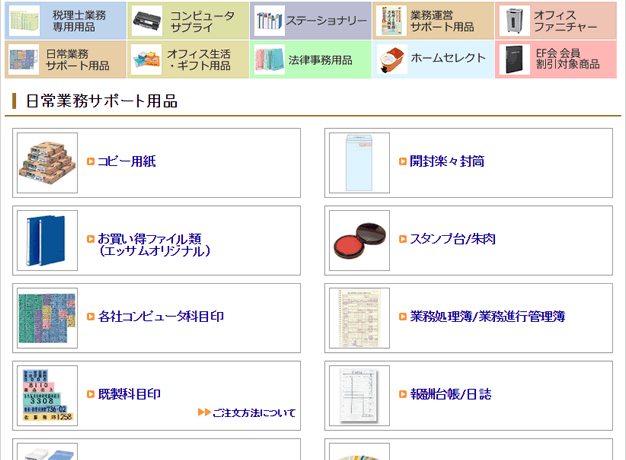Click the blue file binders thumbnail
Screen dimensions: 626x460
[48, 240]
